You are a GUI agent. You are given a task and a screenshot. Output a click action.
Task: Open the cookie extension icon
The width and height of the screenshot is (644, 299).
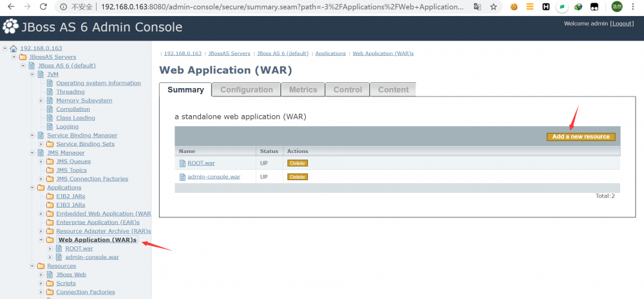pos(514,6)
